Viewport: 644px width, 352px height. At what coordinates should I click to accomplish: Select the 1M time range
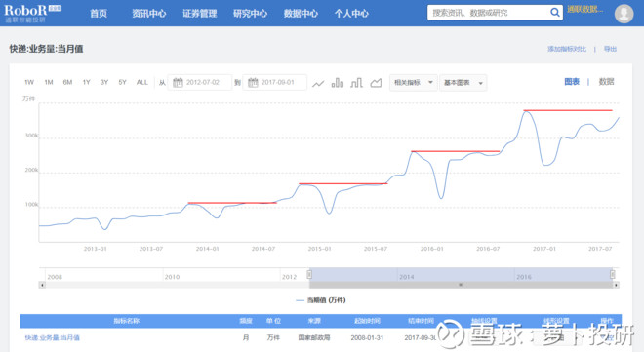click(49, 83)
